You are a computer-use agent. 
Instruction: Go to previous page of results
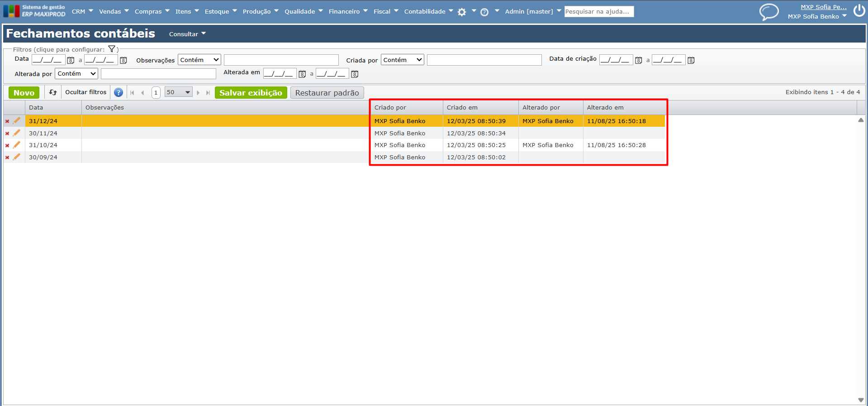142,93
